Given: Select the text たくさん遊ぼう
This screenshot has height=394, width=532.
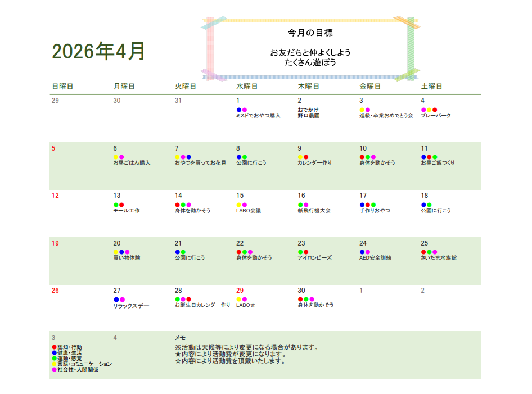Looking at the screenshot, I should pyautogui.click(x=310, y=62).
